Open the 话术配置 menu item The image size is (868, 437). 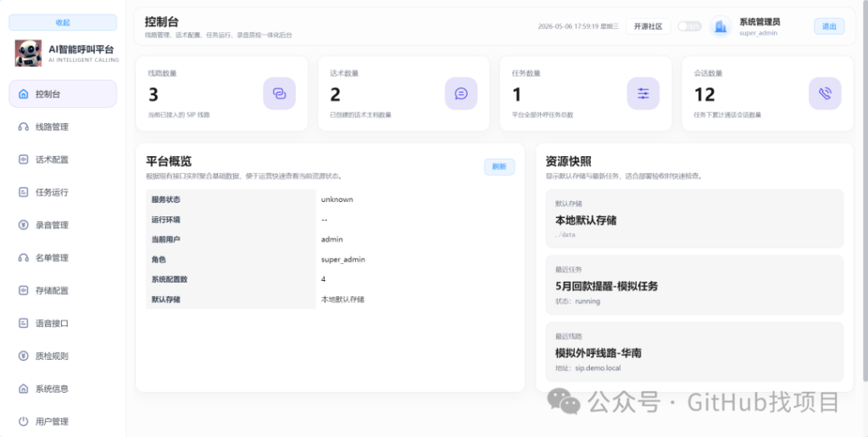pyautogui.click(x=63, y=160)
